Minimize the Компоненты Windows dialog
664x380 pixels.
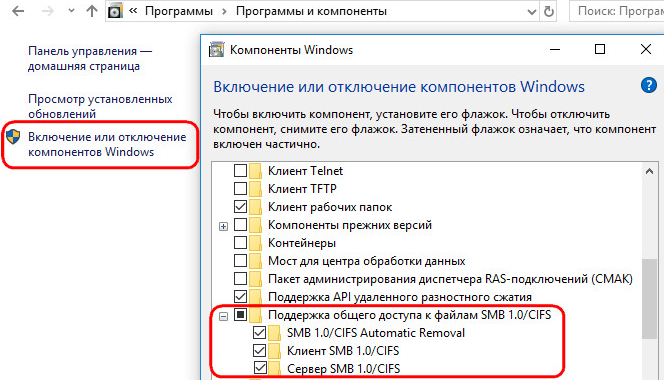(x=555, y=50)
